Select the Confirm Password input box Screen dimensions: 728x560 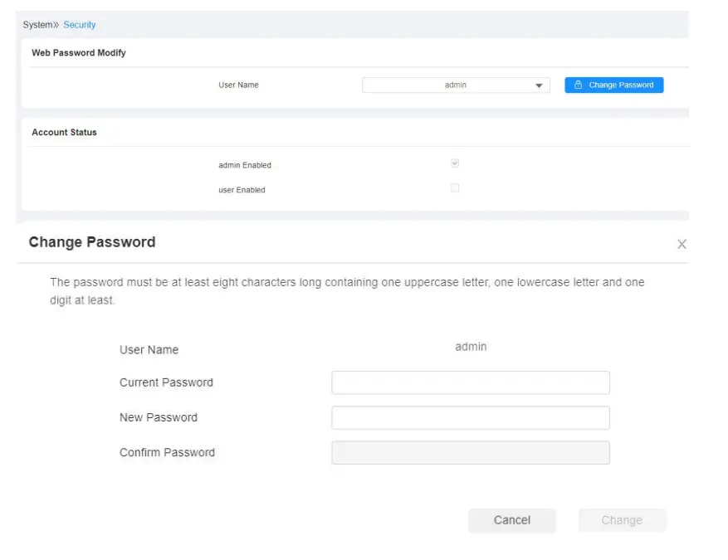[x=470, y=452]
